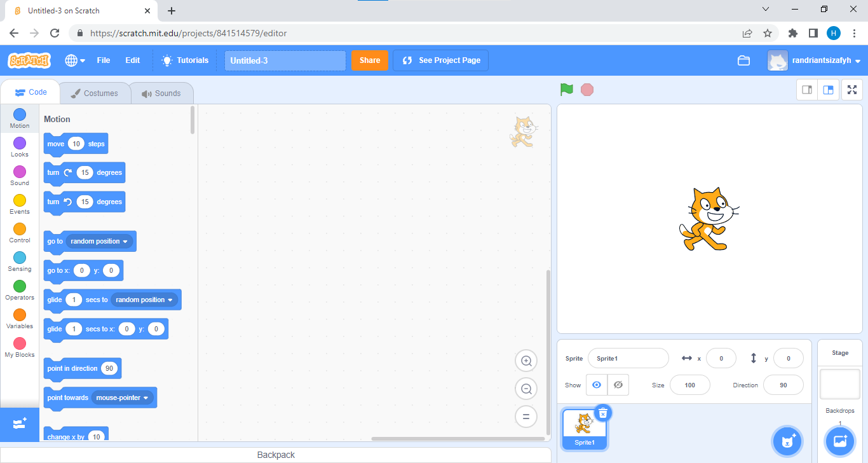Reset workspace zoom to default
Viewport: 868px width, 463px height.
coord(526,417)
